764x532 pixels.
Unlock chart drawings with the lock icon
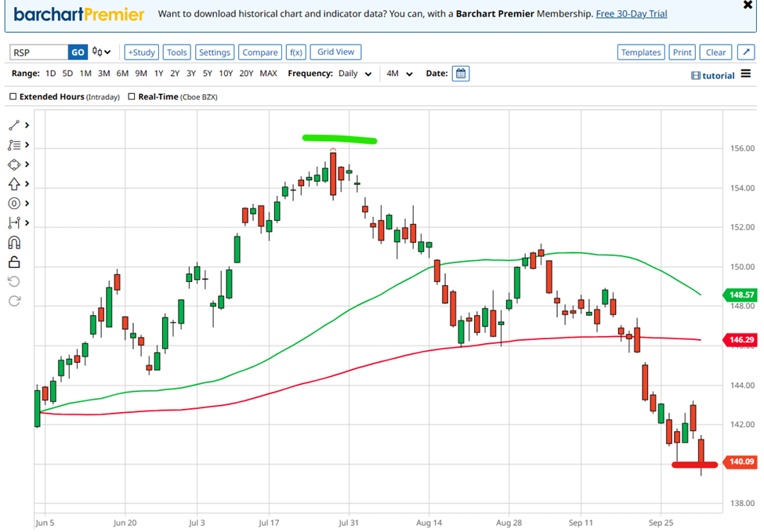coord(13,262)
